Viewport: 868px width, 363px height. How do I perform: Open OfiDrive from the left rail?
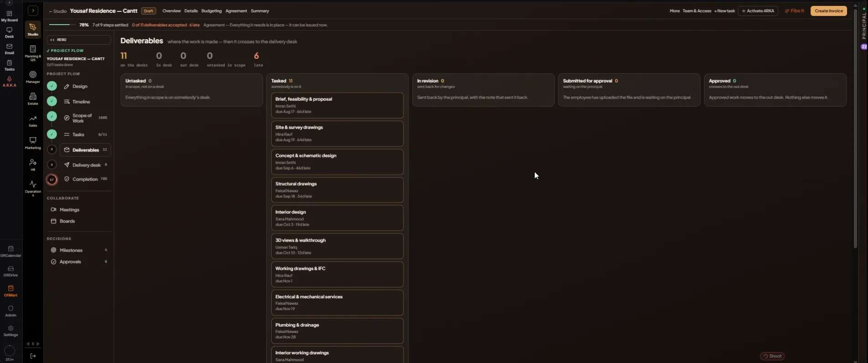click(x=10, y=271)
